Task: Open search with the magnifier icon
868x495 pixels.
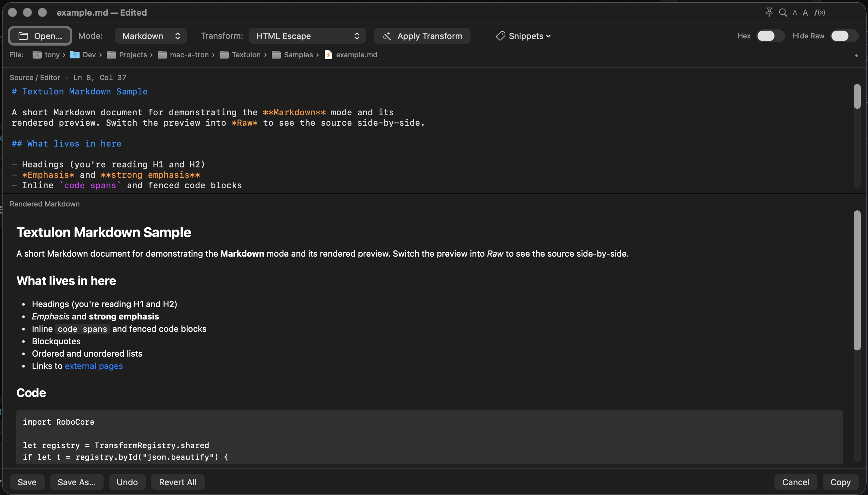Action: point(783,13)
